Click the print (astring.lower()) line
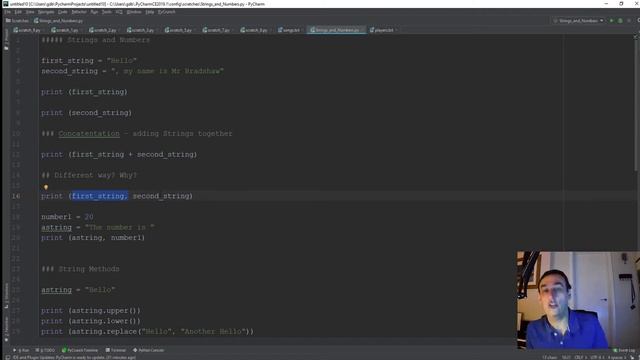The image size is (640, 360). click(91, 321)
